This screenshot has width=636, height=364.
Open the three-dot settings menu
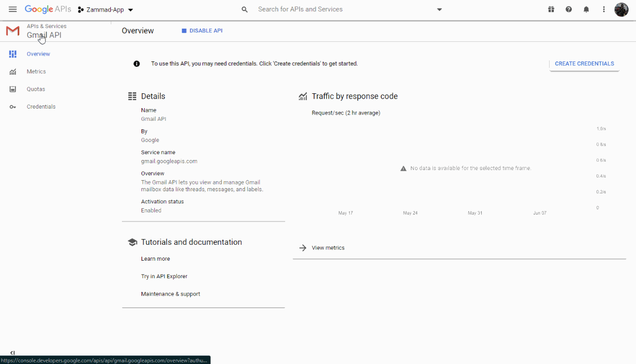[604, 10]
